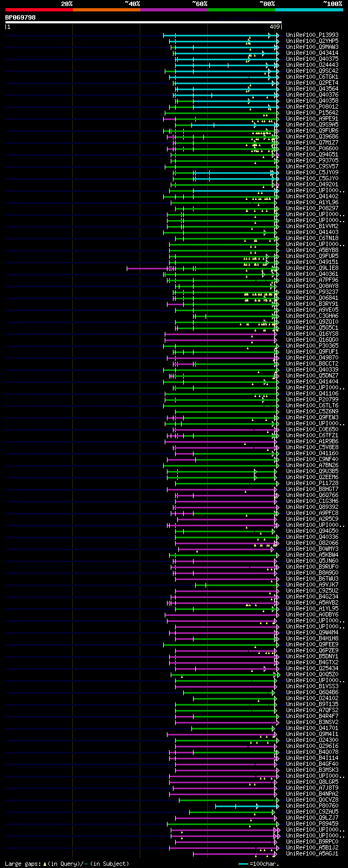Click hit label UniRef100_C3GHA6
Screen dimensions: 348x868
coord(312,316)
